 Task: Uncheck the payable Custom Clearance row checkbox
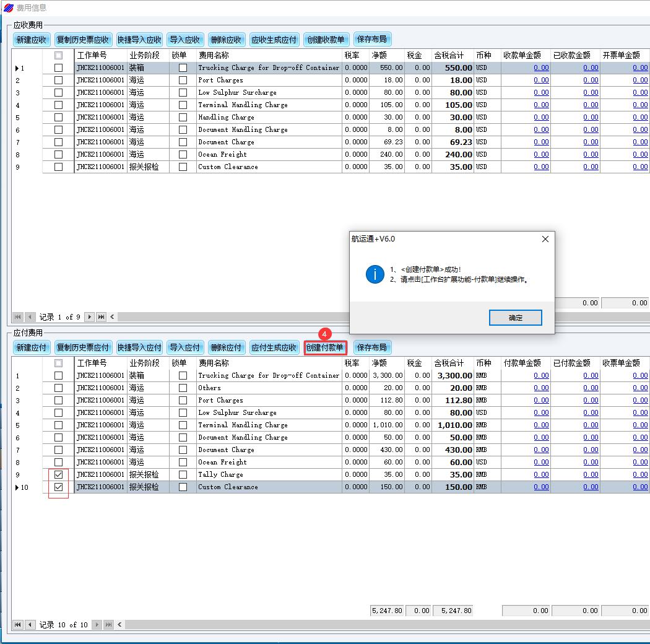(x=59, y=487)
